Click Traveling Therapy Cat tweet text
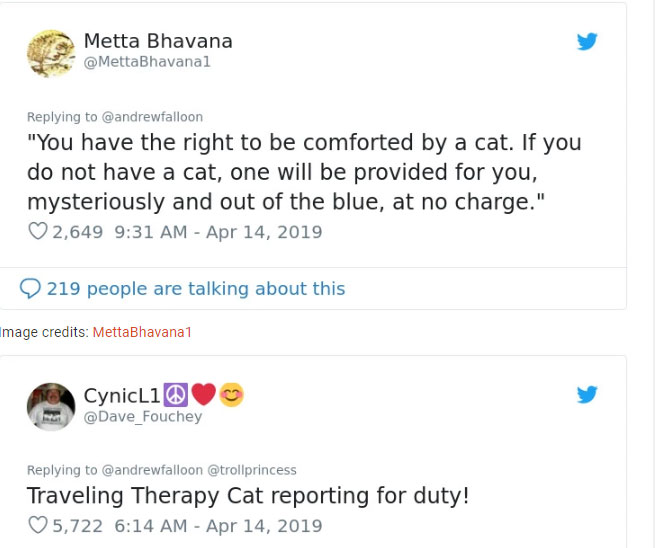This screenshot has width=655, height=548. 248,496
